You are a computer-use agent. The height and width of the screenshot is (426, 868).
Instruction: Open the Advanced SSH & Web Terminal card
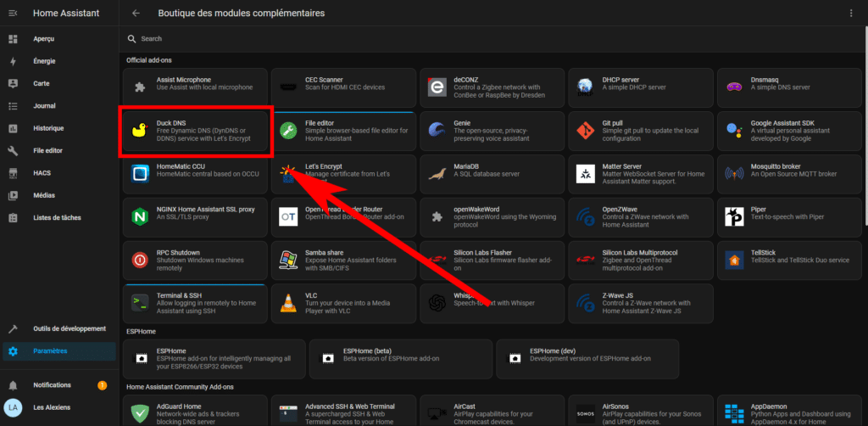click(x=344, y=411)
